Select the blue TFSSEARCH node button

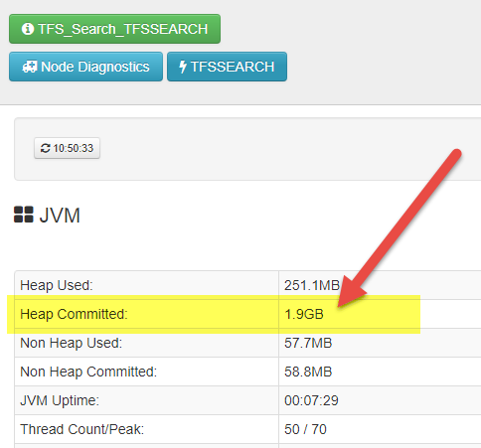pyautogui.click(x=227, y=67)
